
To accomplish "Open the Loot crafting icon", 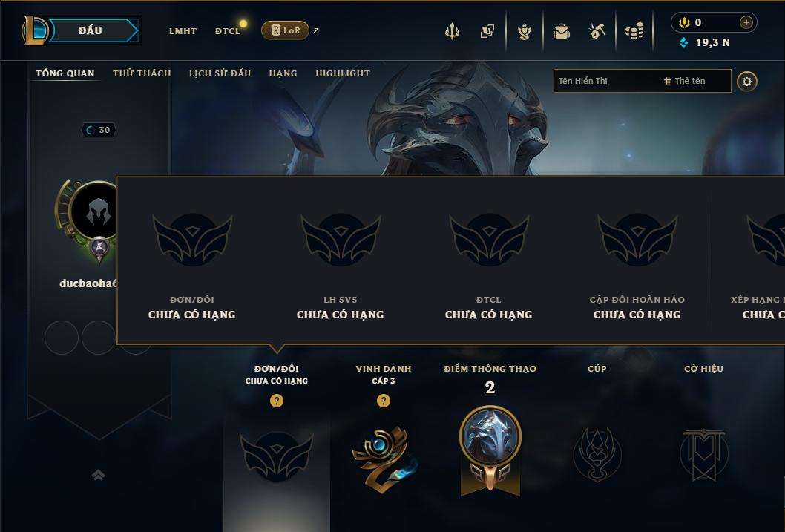I will coord(524,31).
